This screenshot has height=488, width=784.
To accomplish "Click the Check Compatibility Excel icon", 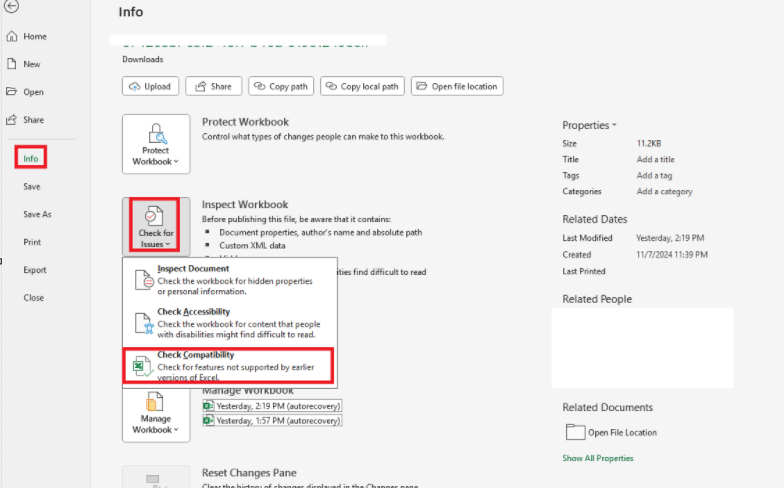I will 142,366.
